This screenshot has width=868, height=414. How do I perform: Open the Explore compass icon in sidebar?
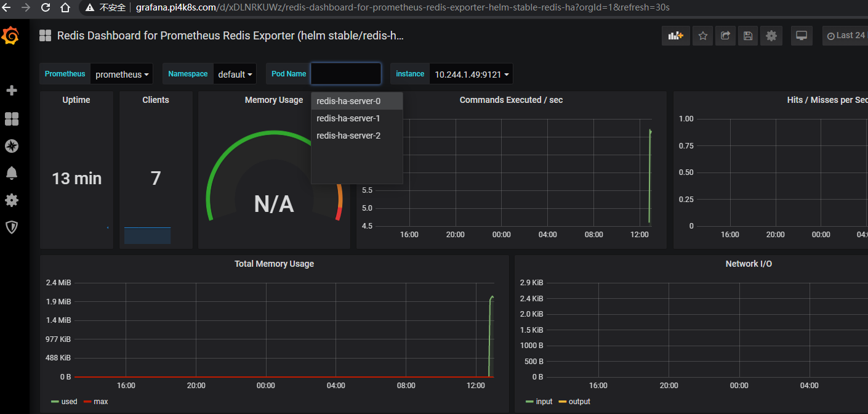pyautogui.click(x=11, y=146)
